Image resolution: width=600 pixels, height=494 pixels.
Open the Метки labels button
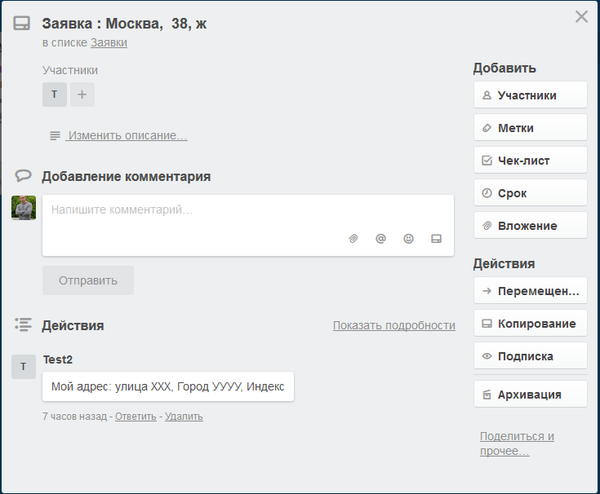tap(530, 128)
